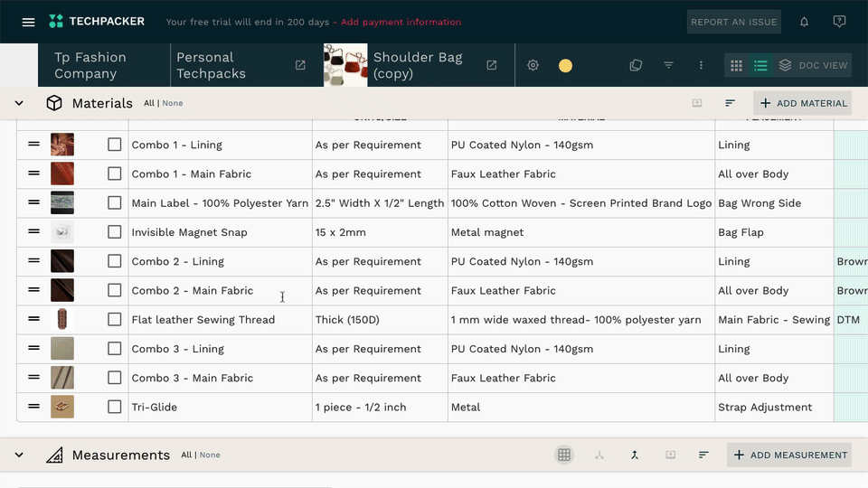The image size is (868, 488).
Task: Click drag handle for Invisible Magnet Snap
Action: pyautogui.click(x=33, y=231)
